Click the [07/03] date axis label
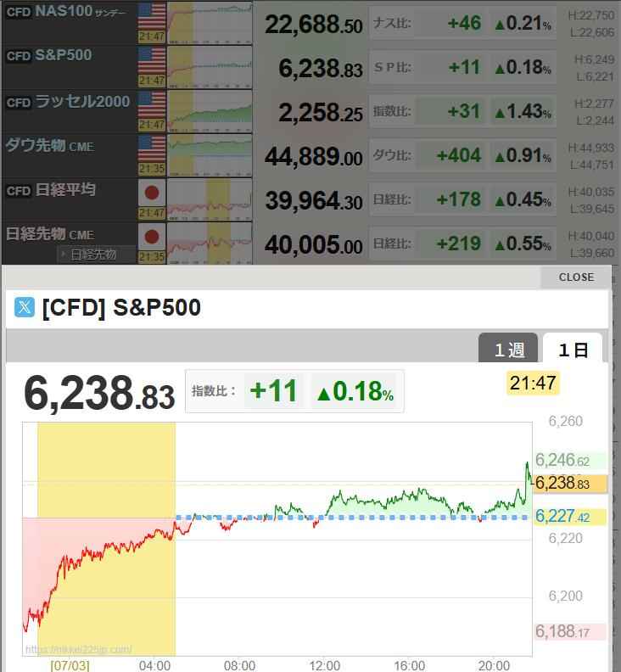This screenshot has width=621, height=672. [70, 665]
